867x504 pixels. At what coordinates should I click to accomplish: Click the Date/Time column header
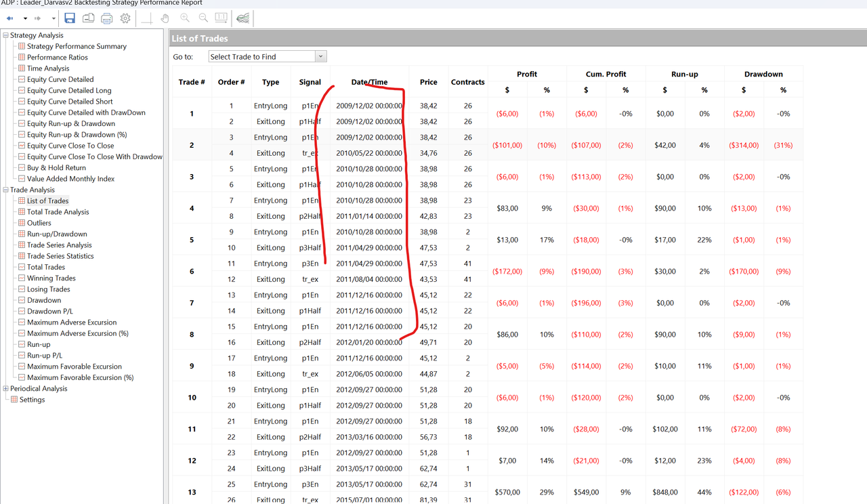[x=369, y=82]
